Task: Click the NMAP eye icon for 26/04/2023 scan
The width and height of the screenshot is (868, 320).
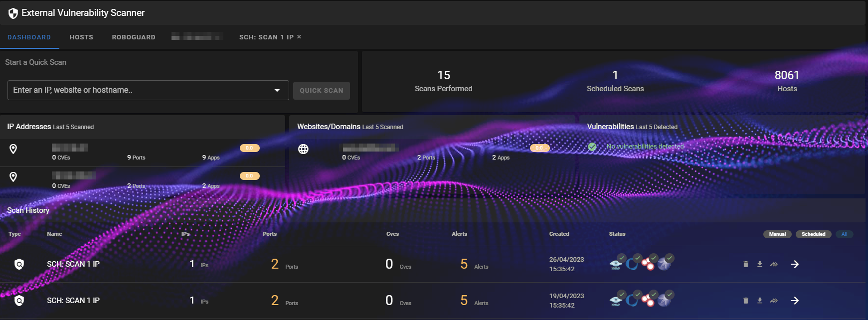Action: click(616, 264)
